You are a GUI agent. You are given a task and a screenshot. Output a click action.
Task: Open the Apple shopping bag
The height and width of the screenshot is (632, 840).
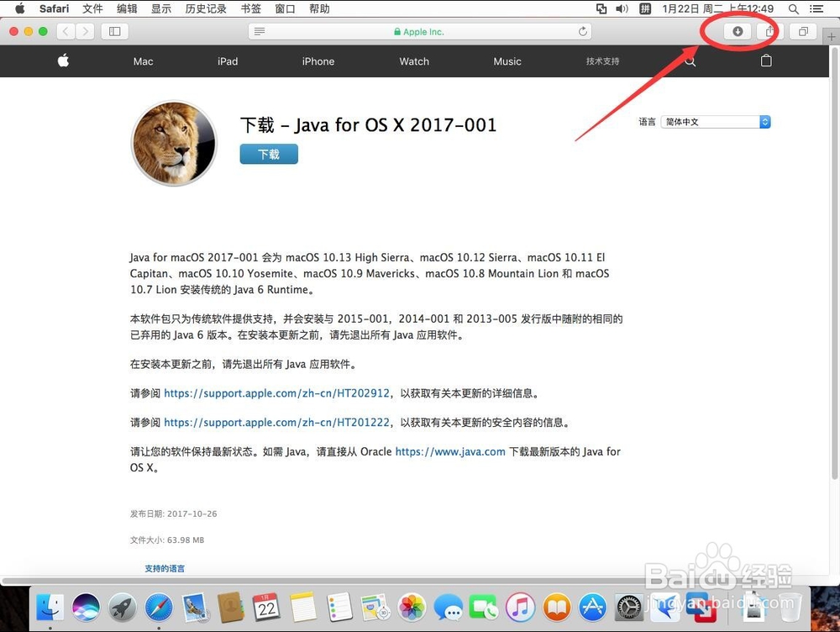click(x=765, y=61)
